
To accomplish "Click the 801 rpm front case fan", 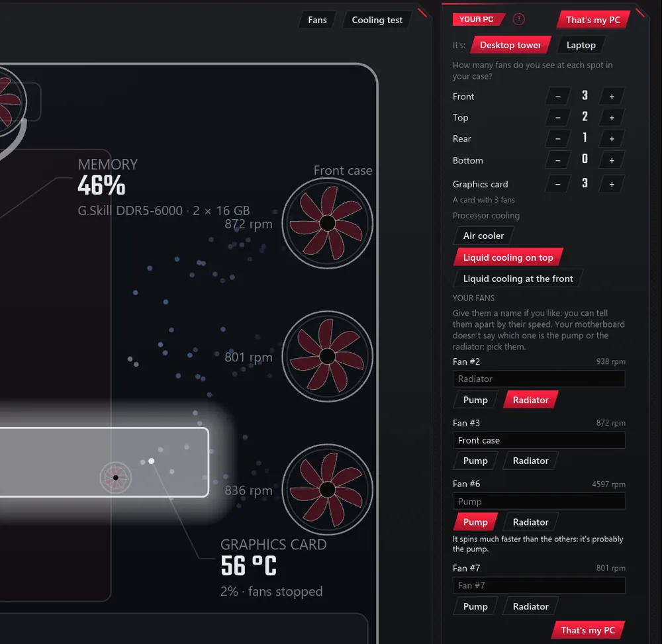I will pyautogui.click(x=328, y=357).
